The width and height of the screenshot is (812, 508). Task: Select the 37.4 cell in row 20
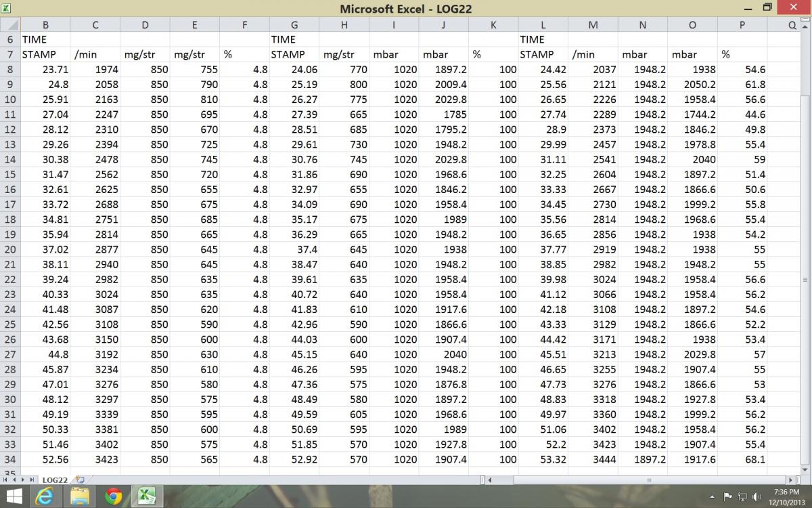tap(294, 249)
